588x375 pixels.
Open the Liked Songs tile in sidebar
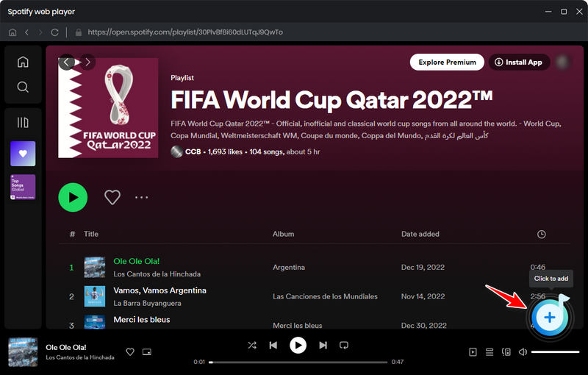[x=23, y=154]
